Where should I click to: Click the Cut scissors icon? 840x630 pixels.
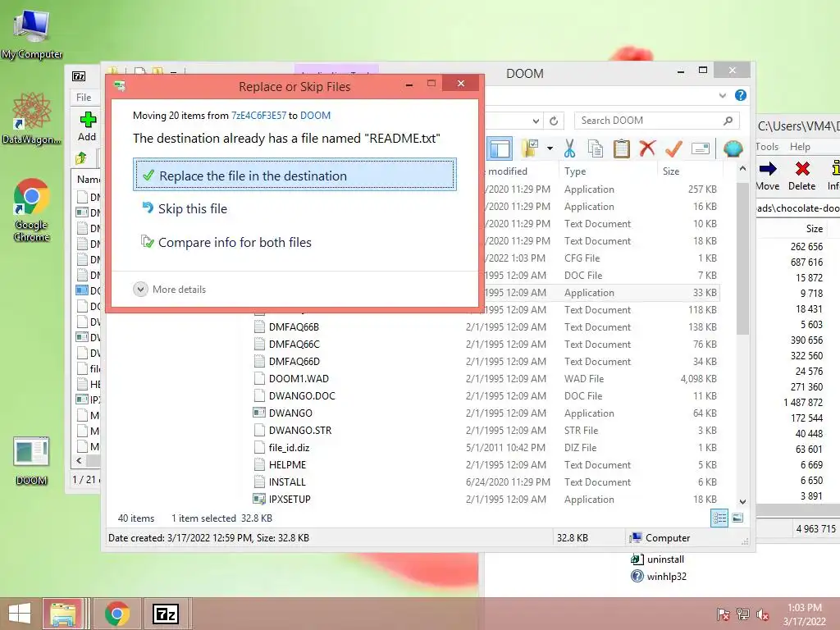pyautogui.click(x=569, y=148)
